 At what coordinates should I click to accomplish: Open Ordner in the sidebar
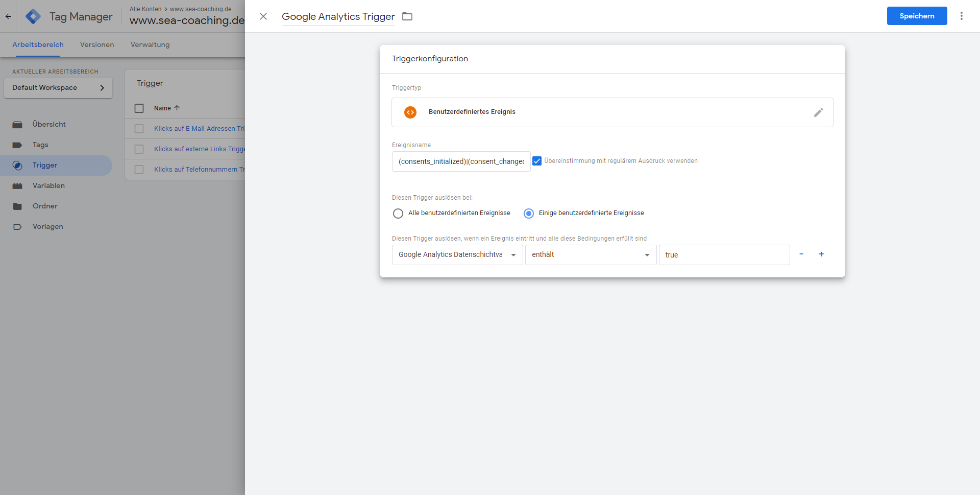click(x=45, y=206)
